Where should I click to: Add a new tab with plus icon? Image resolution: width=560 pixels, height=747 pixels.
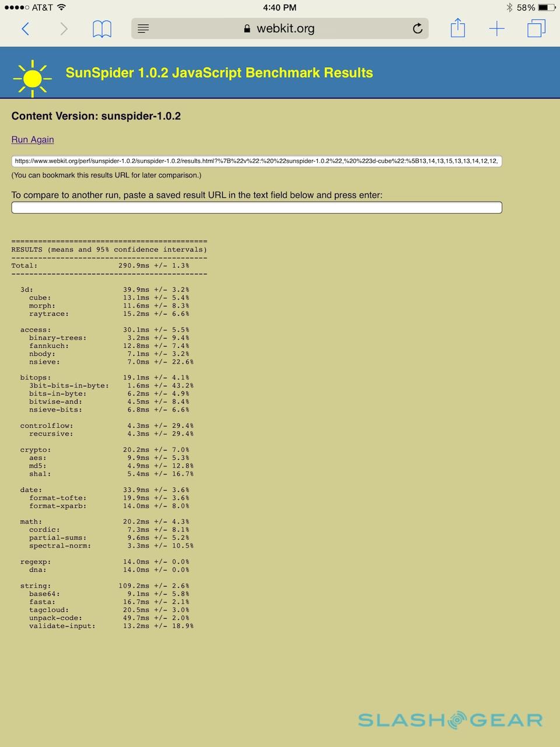(496, 29)
